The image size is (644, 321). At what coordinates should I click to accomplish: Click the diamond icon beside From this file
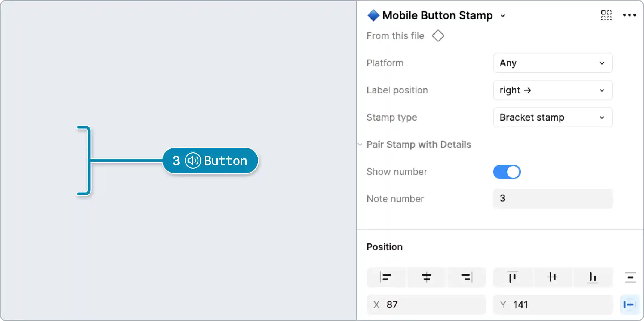pyautogui.click(x=438, y=36)
